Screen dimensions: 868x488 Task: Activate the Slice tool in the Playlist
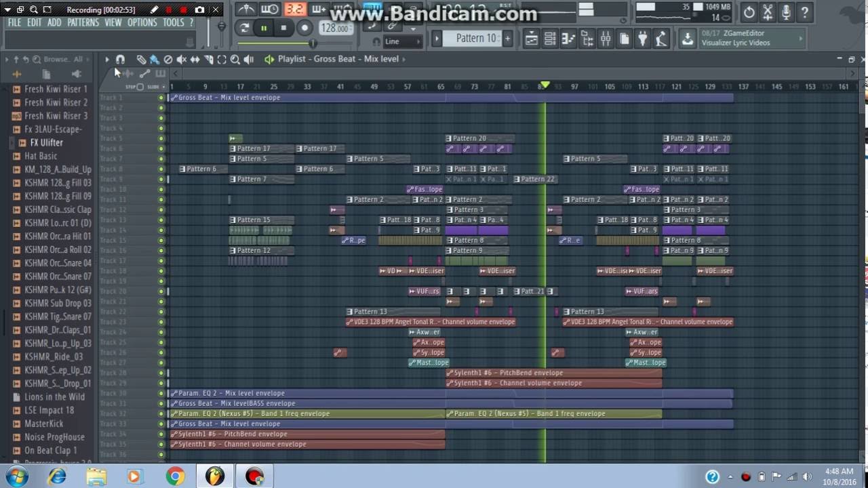click(208, 59)
